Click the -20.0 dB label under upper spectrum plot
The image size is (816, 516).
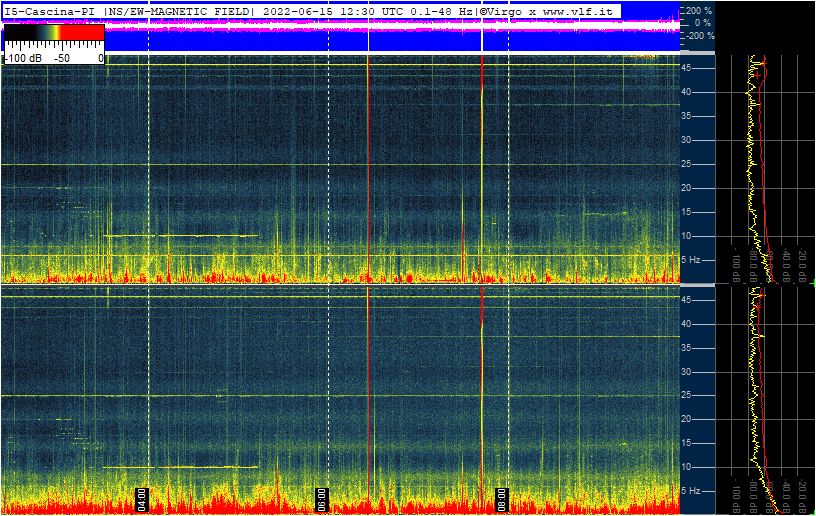(x=801, y=259)
